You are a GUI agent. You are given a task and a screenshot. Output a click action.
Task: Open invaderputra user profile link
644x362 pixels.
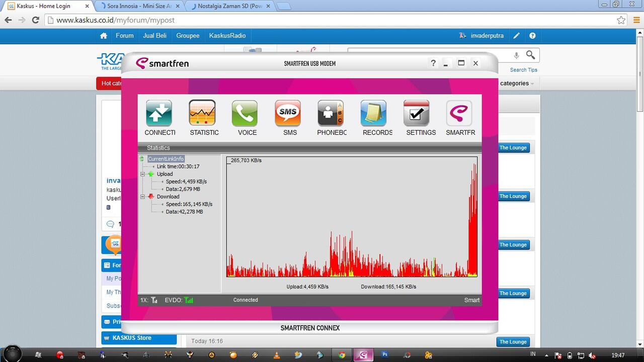coord(487,36)
